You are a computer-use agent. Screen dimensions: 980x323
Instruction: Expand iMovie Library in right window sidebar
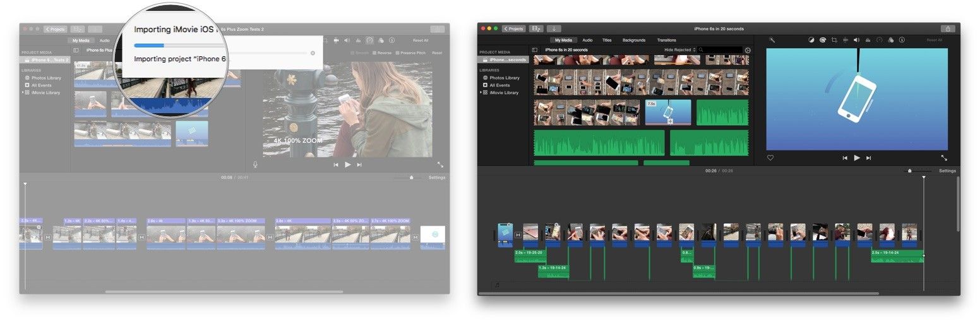[x=481, y=93]
